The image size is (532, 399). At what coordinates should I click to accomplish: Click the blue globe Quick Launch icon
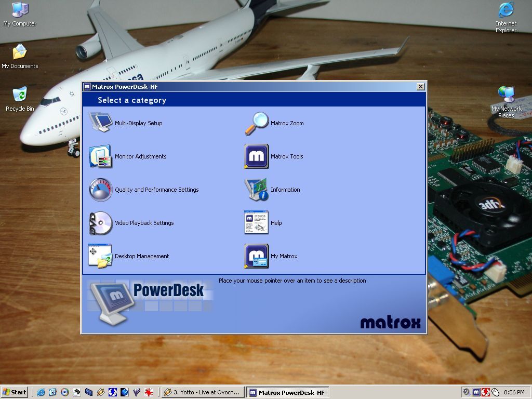125,392
